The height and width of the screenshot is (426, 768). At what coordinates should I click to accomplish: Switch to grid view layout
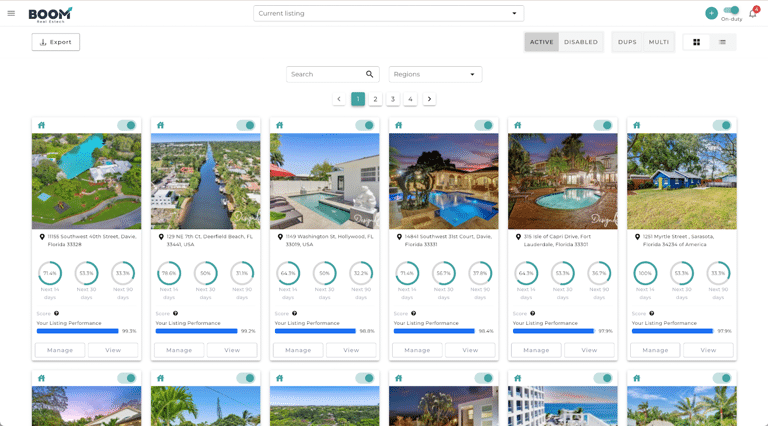696,42
